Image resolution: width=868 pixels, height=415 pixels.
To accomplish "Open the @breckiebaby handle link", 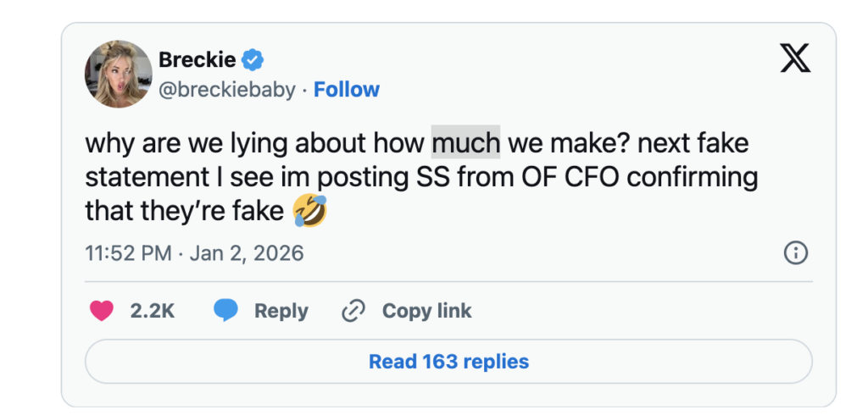I will [227, 89].
